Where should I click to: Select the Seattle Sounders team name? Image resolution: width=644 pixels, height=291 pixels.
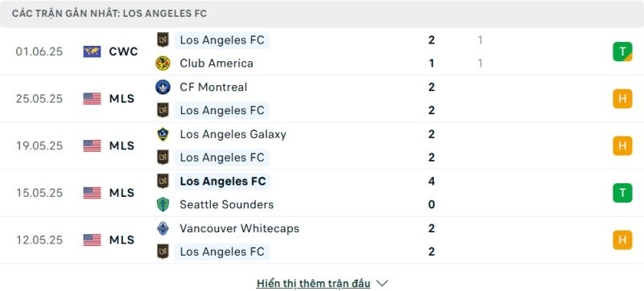coord(227,204)
